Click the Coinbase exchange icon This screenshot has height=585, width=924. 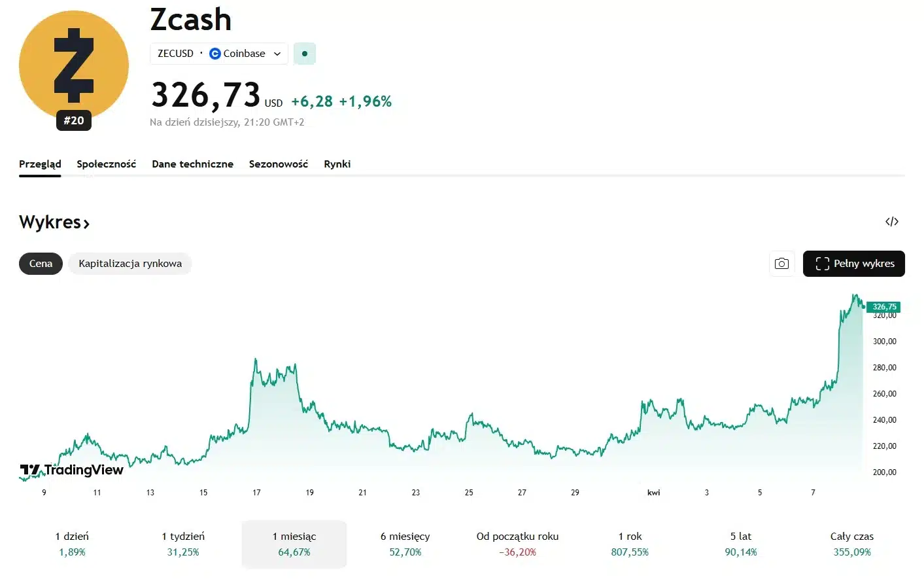click(215, 54)
